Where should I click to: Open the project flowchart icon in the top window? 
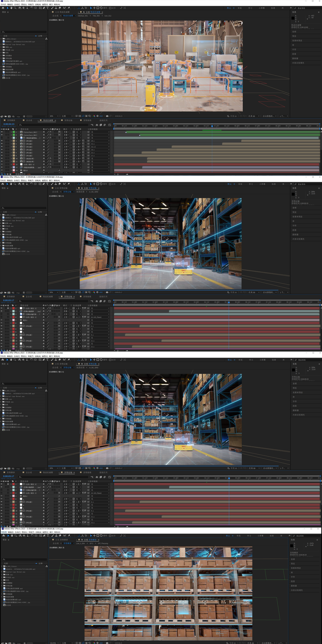(x=46, y=39)
